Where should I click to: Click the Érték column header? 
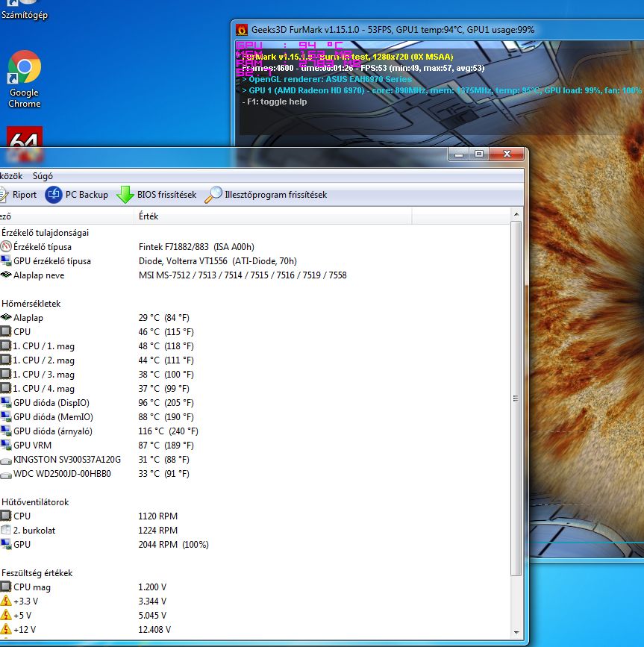272,216
